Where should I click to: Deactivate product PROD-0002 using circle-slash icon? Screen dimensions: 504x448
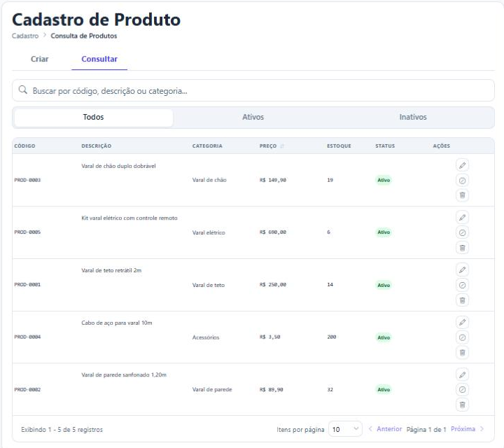click(x=462, y=389)
